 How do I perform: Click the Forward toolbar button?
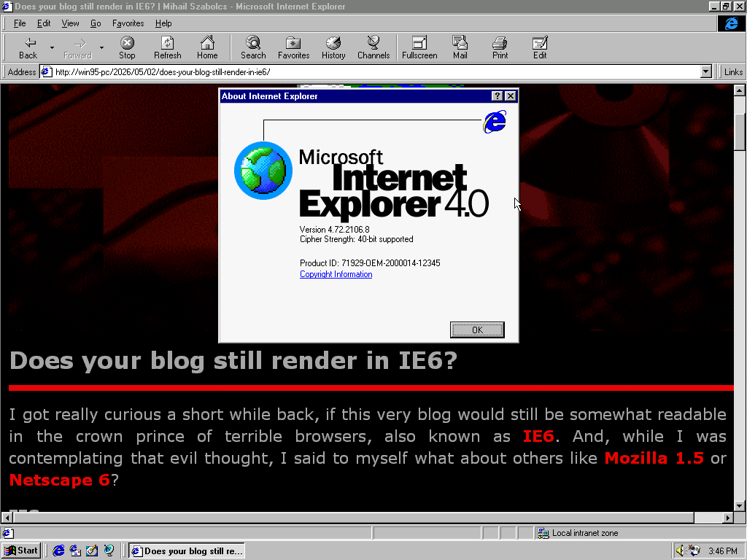pyautogui.click(x=77, y=47)
